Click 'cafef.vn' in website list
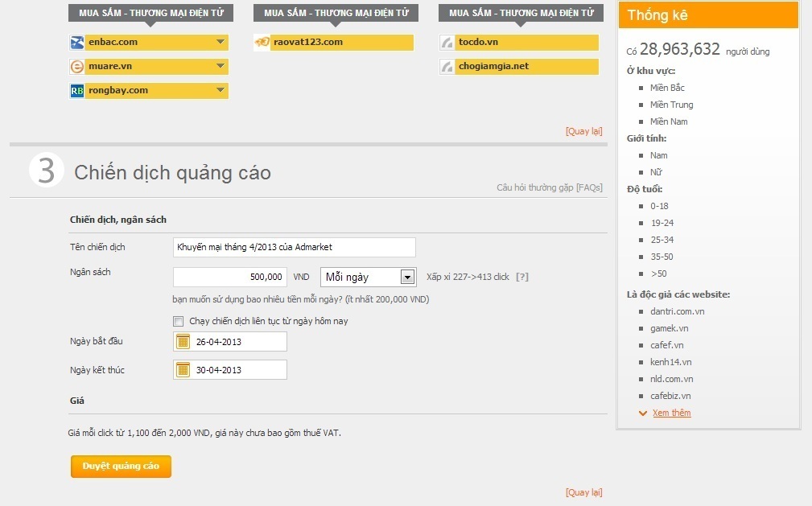This screenshot has width=812, height=506. (667, 345)
